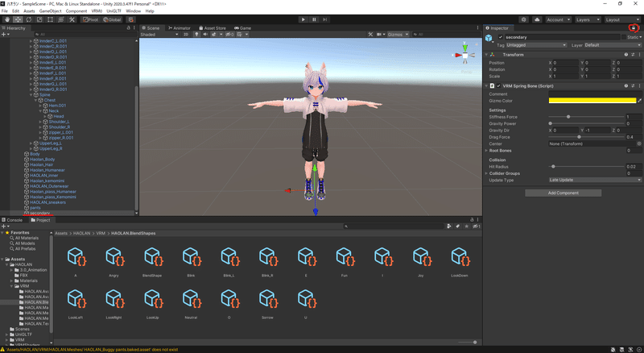Select the Rect tool in toolbar

(50, 19)
